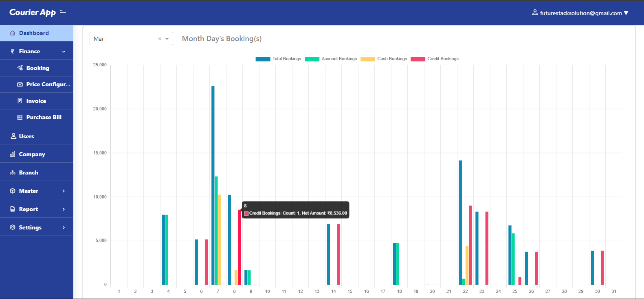Click the Dashboard home icon
Image resolution: width=644 pixels, height=299 pixels.
[13, 33]
